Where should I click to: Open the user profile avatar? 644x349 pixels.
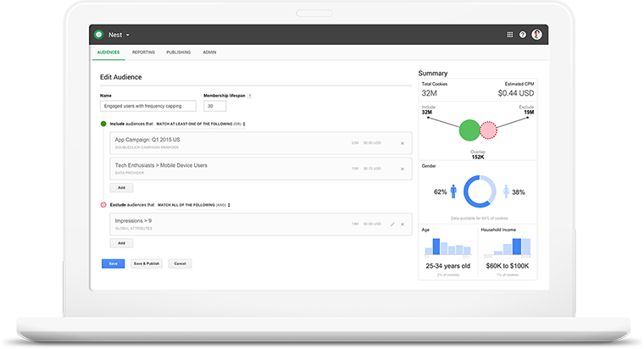[x=536, y=35]
